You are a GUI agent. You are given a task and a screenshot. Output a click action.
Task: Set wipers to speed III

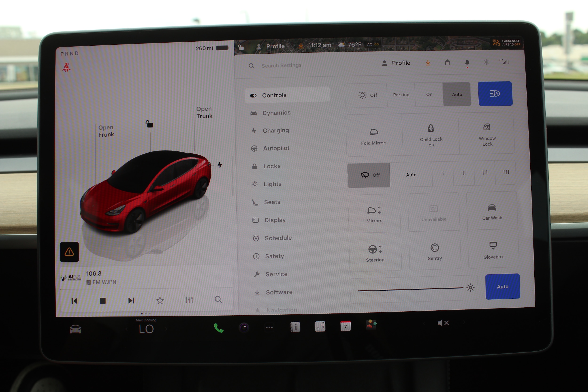485,172
